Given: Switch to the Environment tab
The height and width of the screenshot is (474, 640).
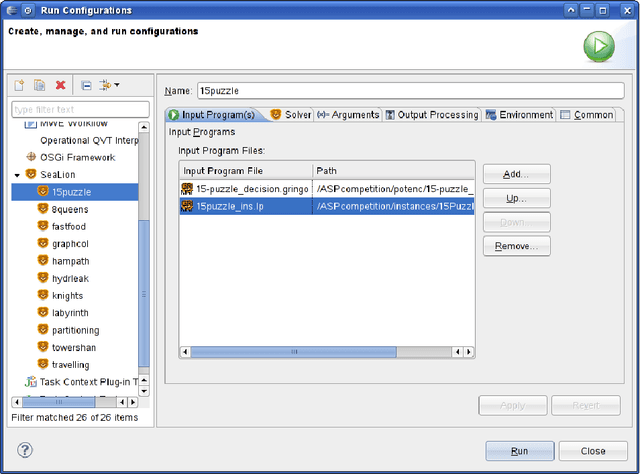Looking at the screenshot, I should tap(519, 115).
